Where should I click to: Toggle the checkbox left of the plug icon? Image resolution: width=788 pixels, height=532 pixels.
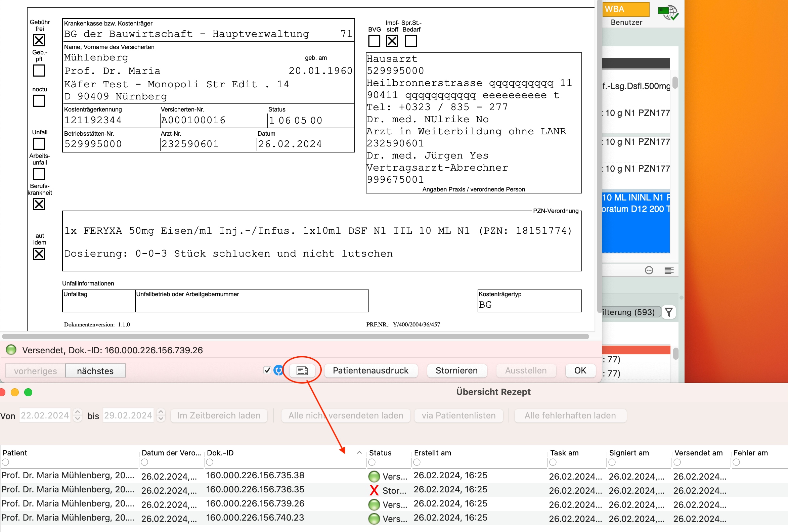(267, 370)
